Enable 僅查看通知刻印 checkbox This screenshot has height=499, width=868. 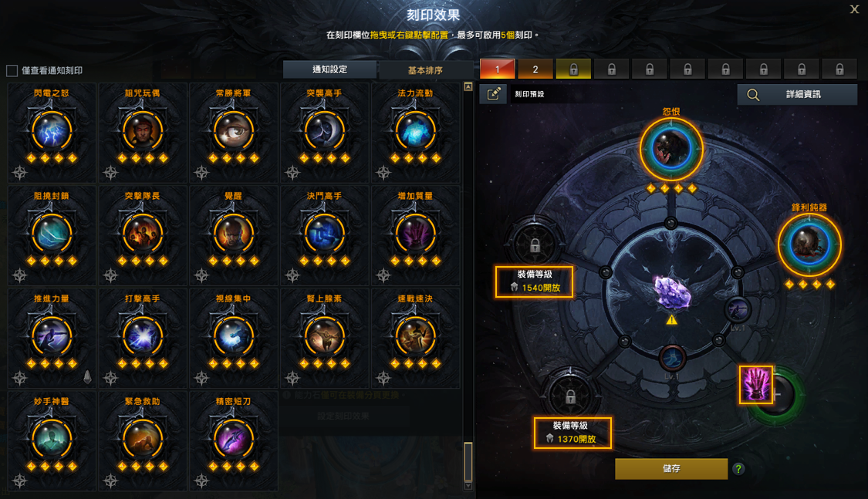[12, 71]
